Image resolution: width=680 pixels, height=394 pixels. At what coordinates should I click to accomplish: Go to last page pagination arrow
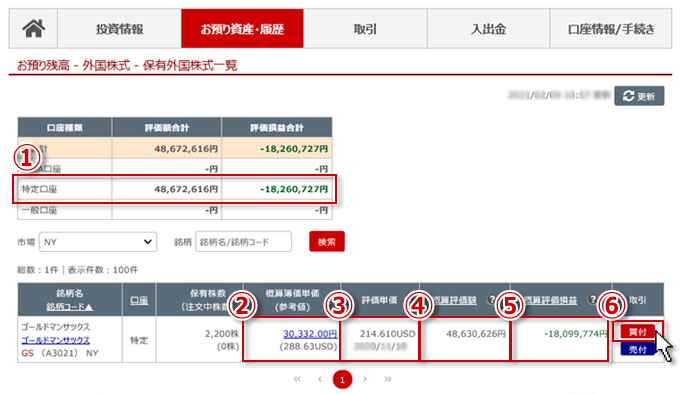tap(387, 379)
